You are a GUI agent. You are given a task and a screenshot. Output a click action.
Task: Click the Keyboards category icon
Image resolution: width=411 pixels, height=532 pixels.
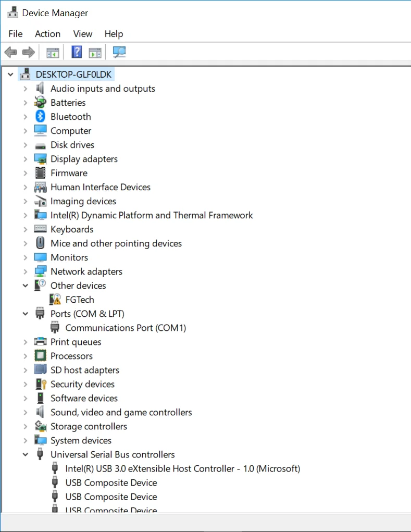(40, 229)
